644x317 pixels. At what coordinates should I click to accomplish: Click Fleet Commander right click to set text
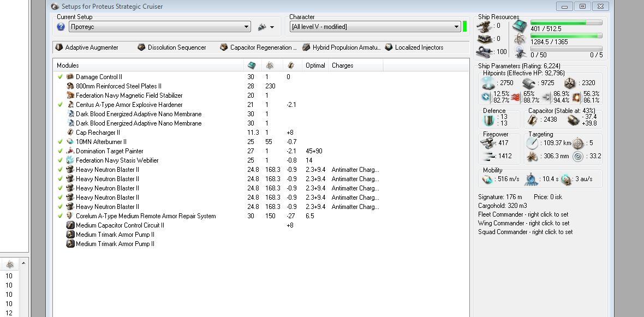[523, 214]
